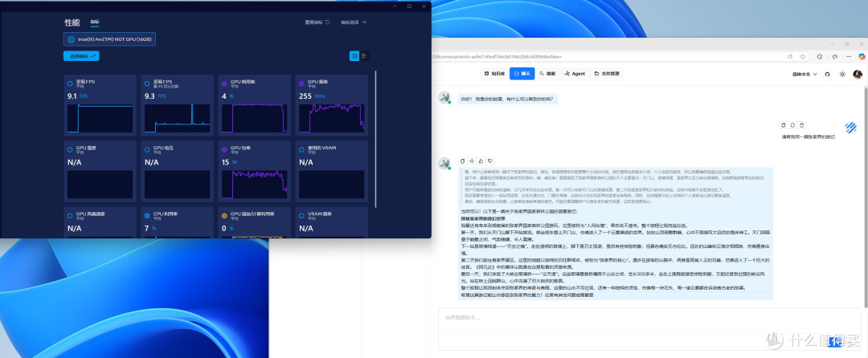Screen dimensions: 868x358
Task: Click the greeting message 你好！我是你的助理
Action: point(508,99)
